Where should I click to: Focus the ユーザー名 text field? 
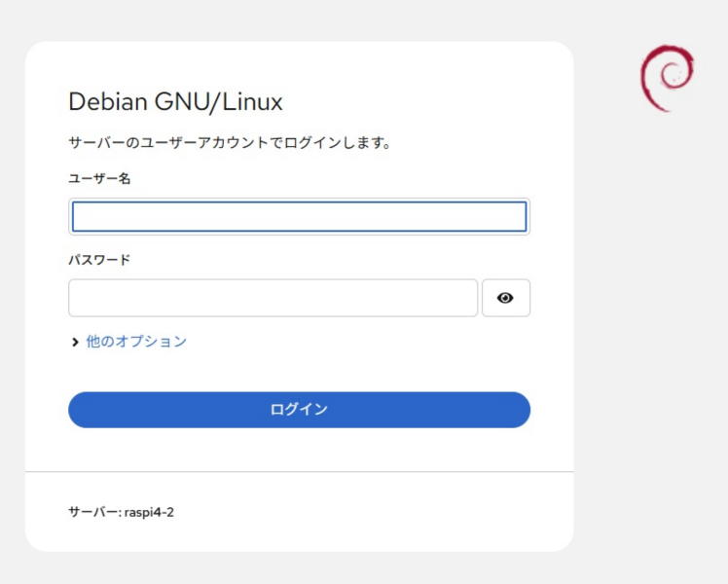point(299,216)
